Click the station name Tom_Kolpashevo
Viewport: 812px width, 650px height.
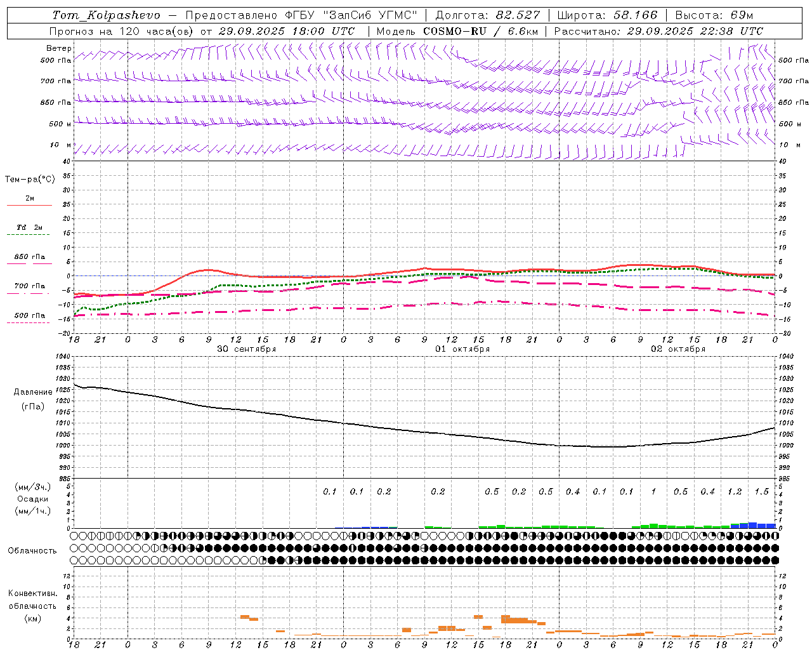click(107, 15)
